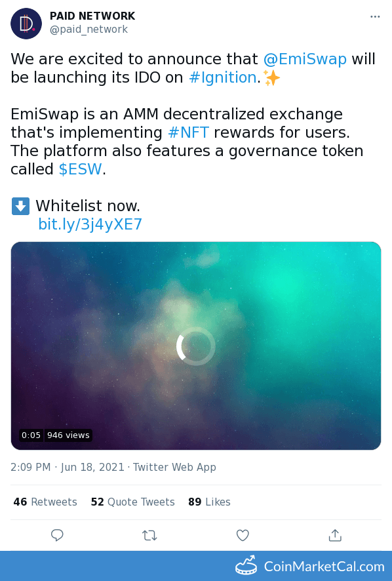392x581 pixels.
Task: View the 89 Likes list
Action: click(x=209, y=502)
